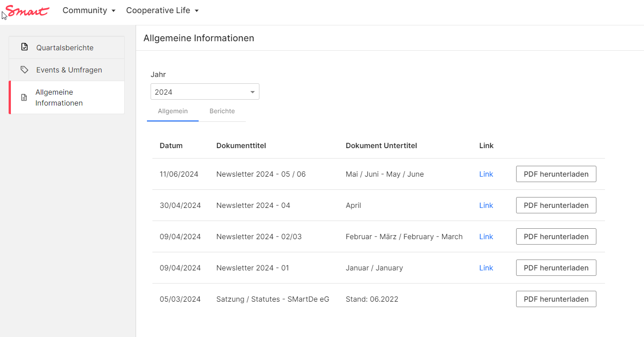Click date 05/03/2024
This screenshot has width=644, height=337.
pyautogui.click(x=180, y=299)
